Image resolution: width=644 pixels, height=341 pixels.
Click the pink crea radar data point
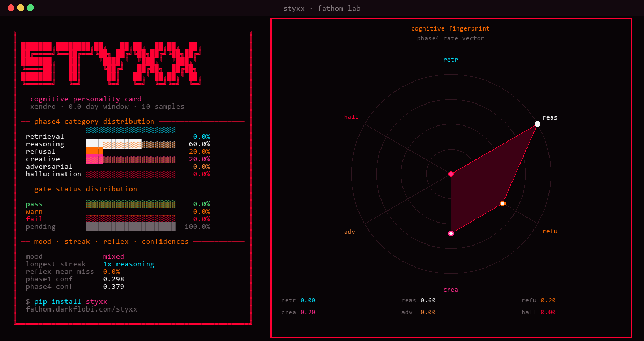pos(451,233)
